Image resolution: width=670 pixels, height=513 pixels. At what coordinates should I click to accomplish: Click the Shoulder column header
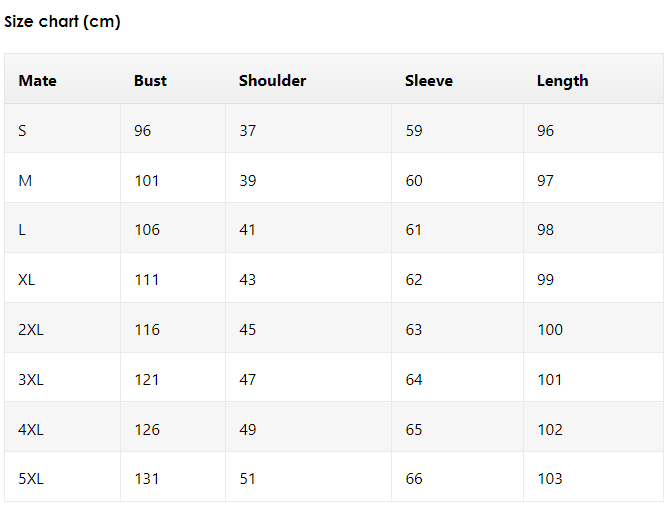[272, 81]
